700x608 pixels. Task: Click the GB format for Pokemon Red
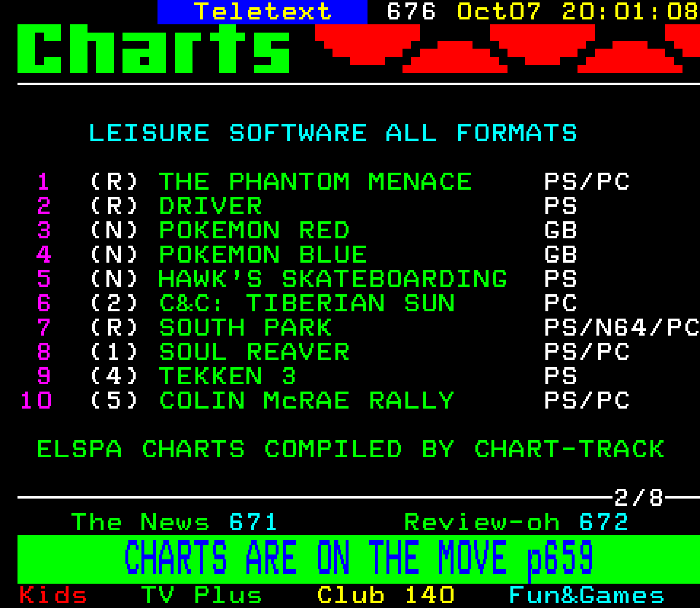coord(560,231)
